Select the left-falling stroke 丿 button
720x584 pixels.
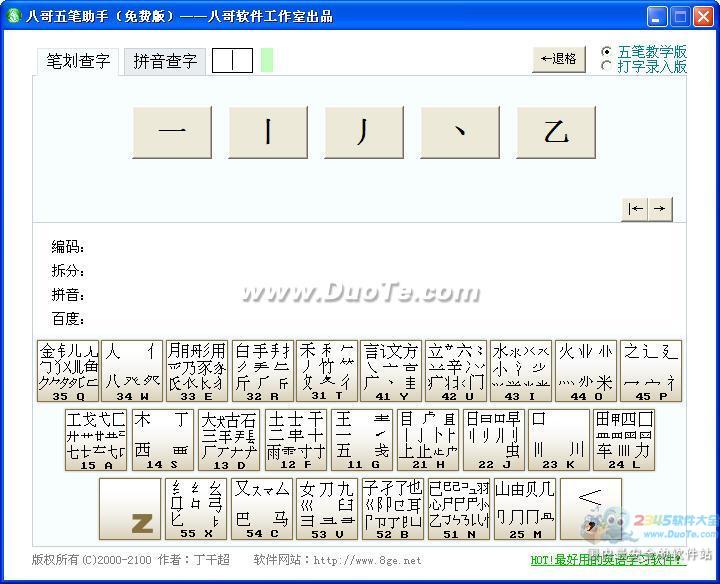364,132
